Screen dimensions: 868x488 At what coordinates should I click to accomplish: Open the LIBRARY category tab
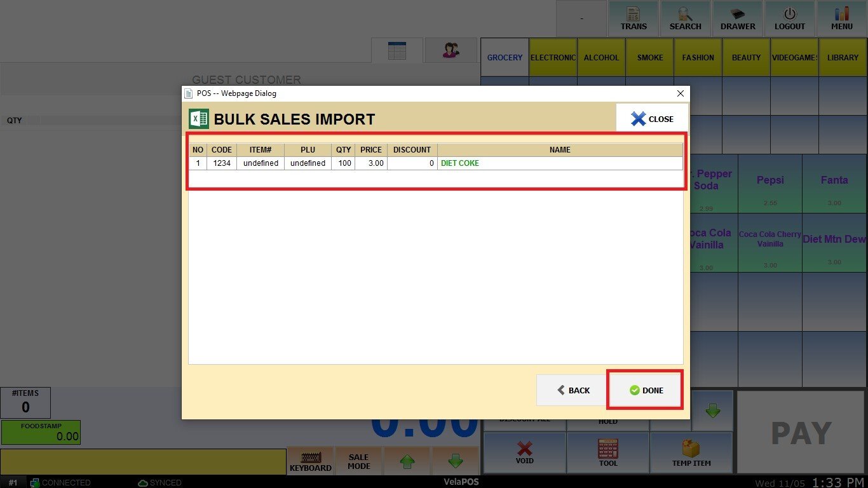(843, 57)
